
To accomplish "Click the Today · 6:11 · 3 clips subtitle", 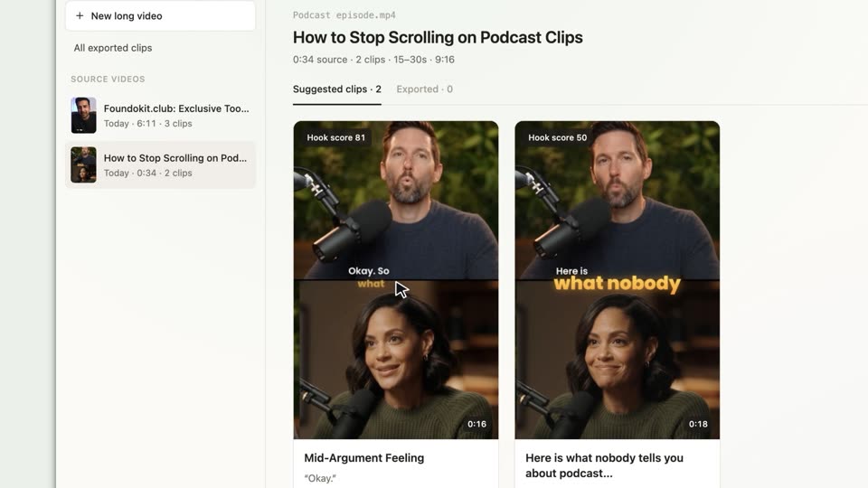I will pyautogui.click(x=147, y=124).
